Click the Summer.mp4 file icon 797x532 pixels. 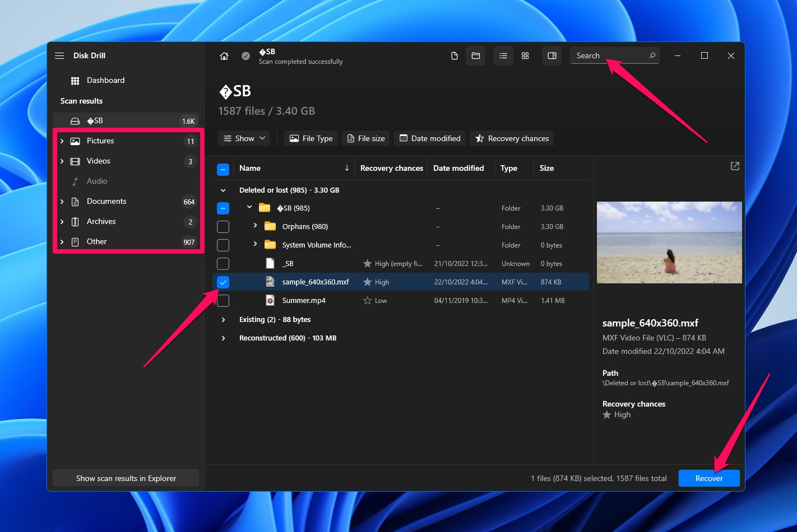(x=270, y=300)
